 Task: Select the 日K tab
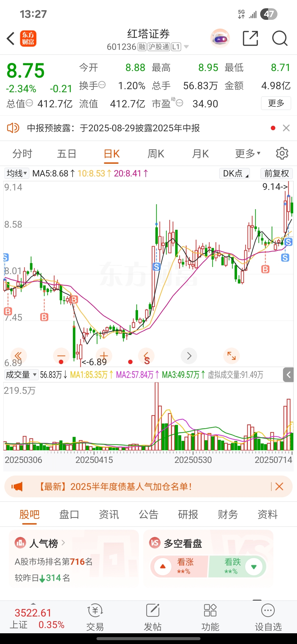(111, 154)
